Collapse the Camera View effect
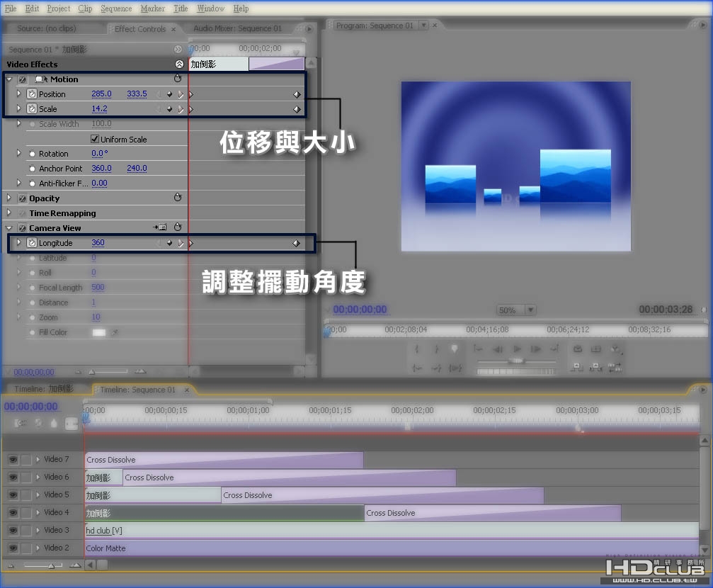The height and width of the screenshot is (588, 713). [x=8, y=227]
